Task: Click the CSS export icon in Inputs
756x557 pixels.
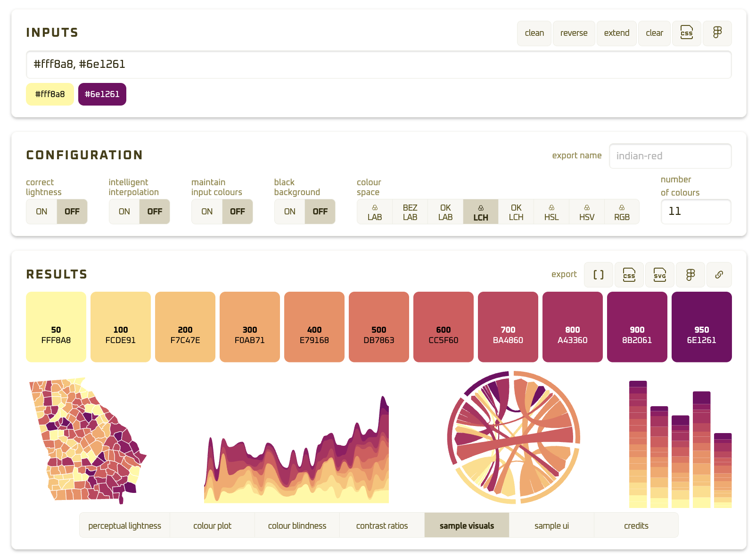Action: point(686,33)
